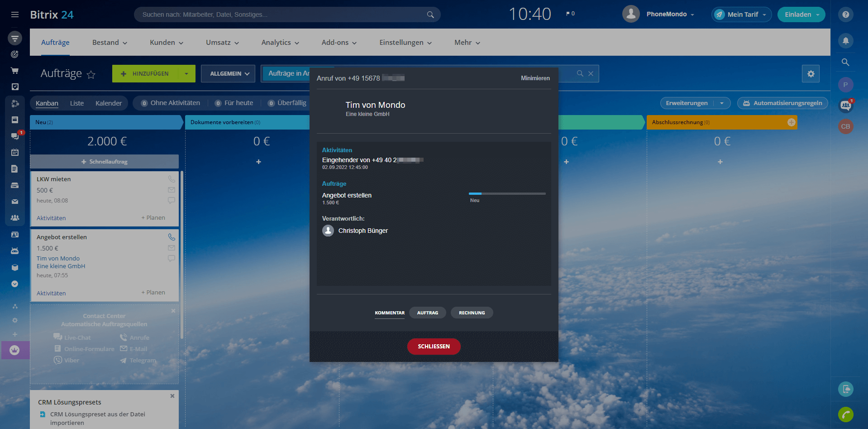Open the Kanban settings gear icon
The width and height of the screenshot is (868, 429).
point(811,74)
